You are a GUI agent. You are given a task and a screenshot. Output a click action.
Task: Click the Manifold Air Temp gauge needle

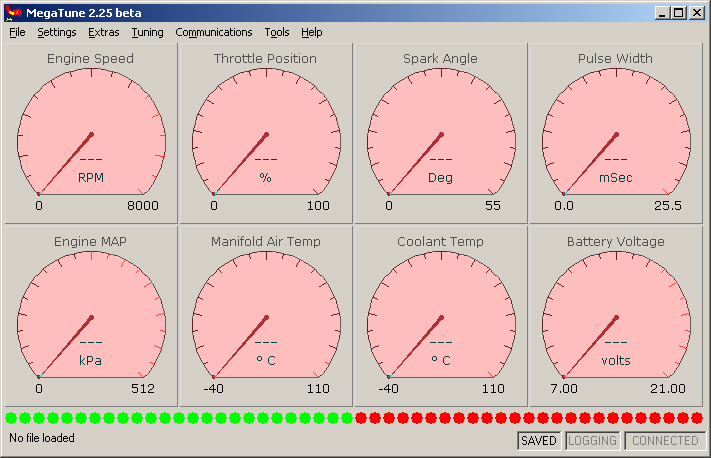pyautogui.click(x=240, y=347)
